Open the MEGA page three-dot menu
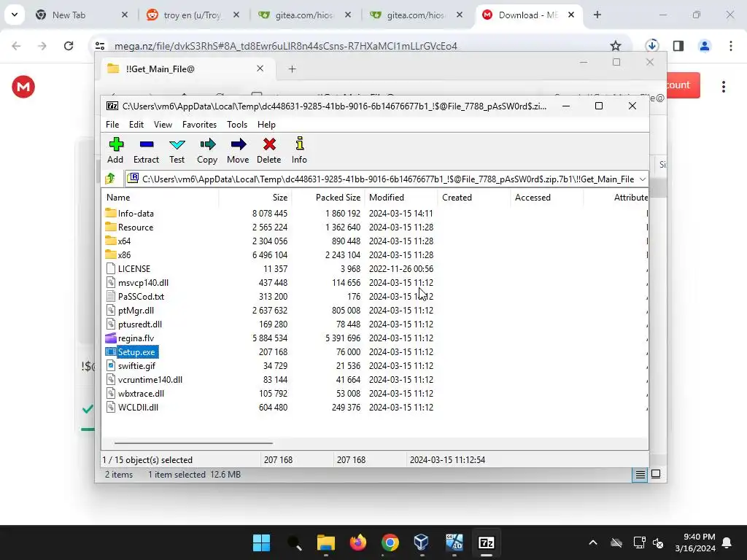The height and width of the screenshot is (560, 747). pyautogui.click(x=724, y=86)
